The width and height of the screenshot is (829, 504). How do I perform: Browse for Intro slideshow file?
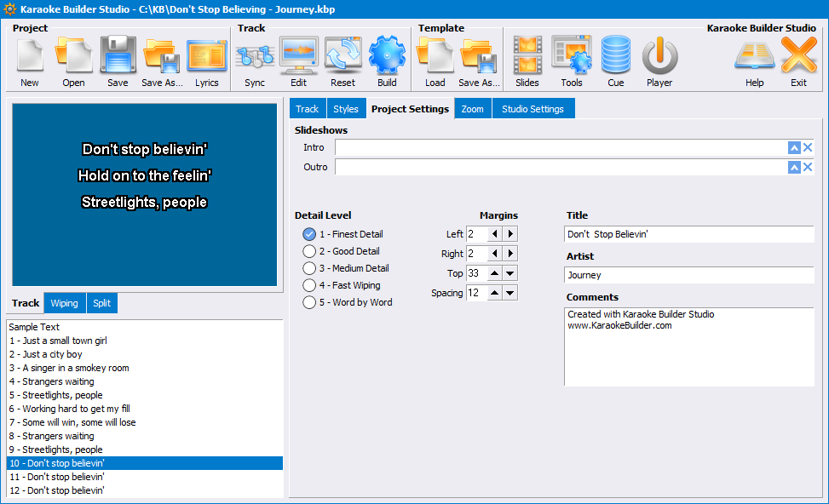(x=794, y=148)
